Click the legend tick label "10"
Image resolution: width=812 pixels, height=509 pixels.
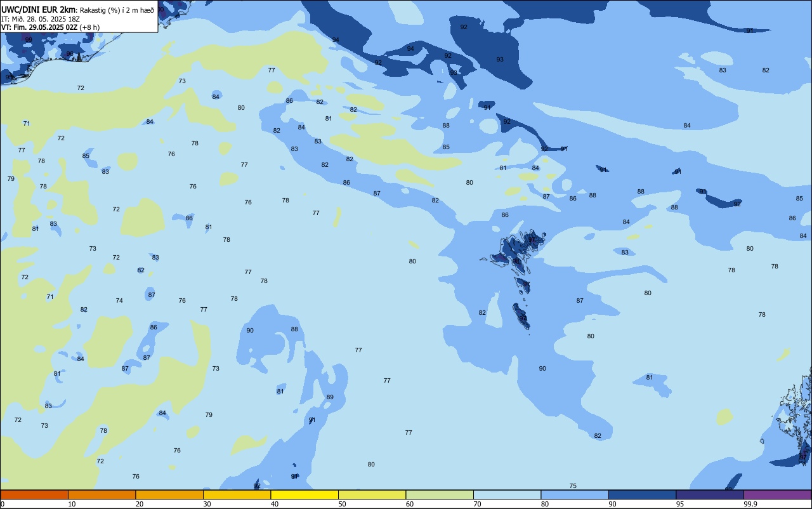[x=72, y=504]
